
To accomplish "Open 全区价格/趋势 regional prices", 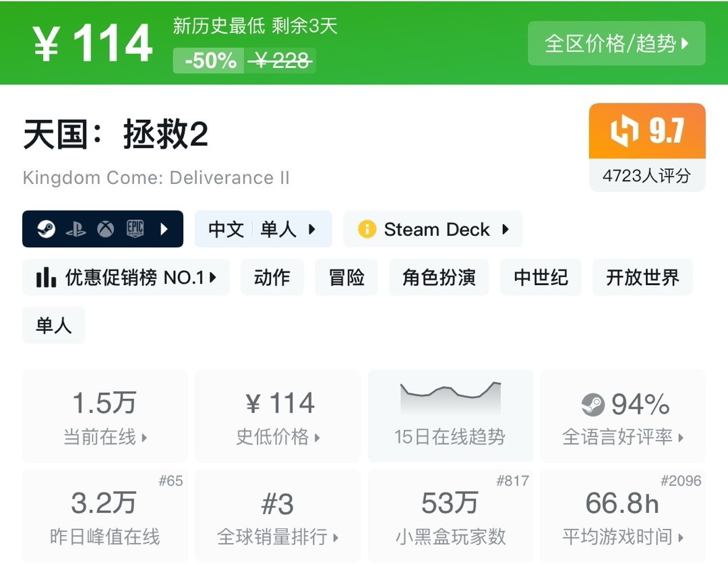I will click(616, 44).
